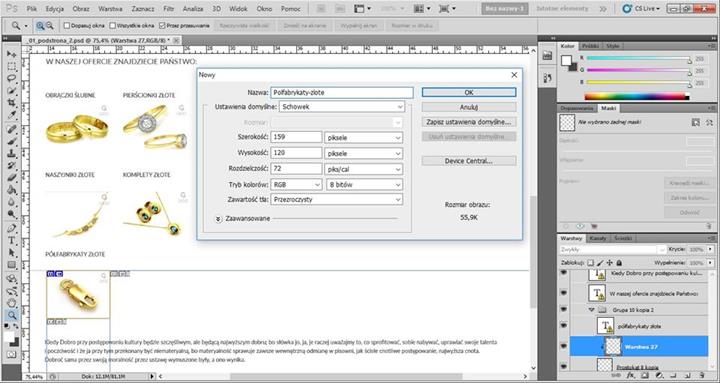Select the Quick Selection tool
The image size is (720, 383).
[11, 90]
